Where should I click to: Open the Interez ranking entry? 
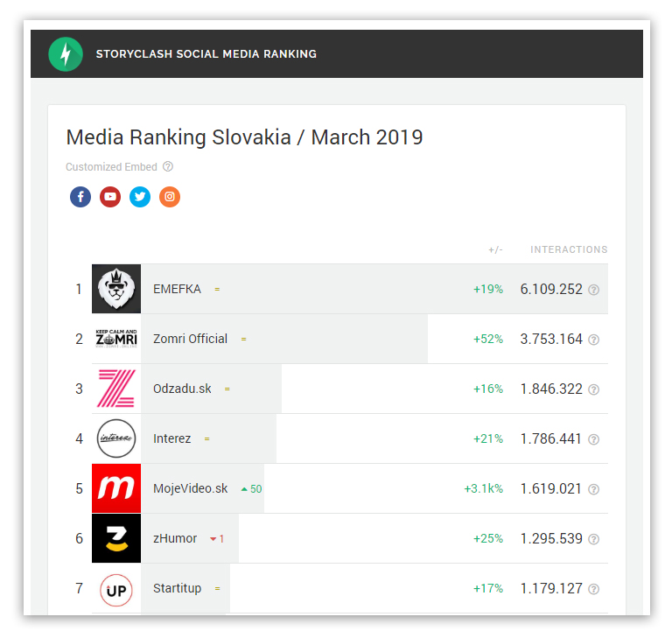171,438
